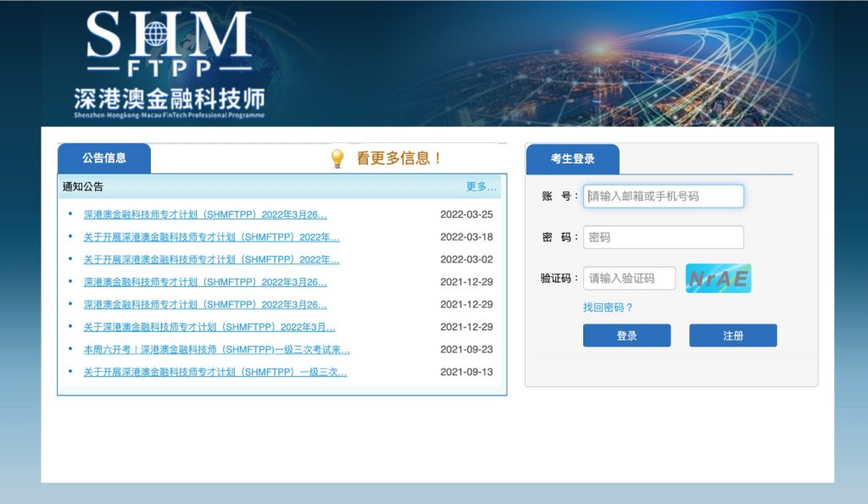868x504 pixels.
Task: Click the date 2021-09-23
Action: (466, 350)
